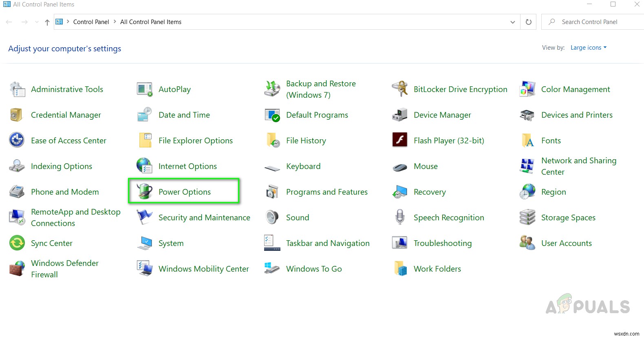Click the Network and Sharing Center icon
This screenshot has height=338, width=644.
(x=527, y=166)
